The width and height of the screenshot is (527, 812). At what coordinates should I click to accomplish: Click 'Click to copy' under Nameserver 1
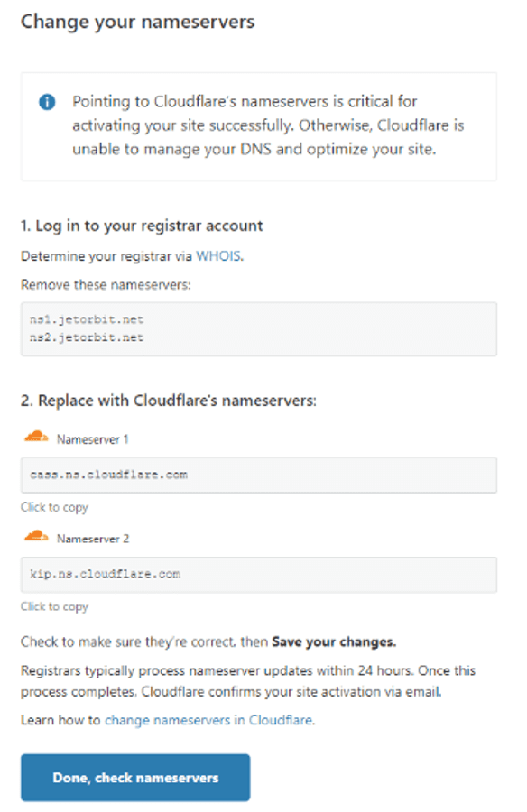pyautogui.click(x=54, y=507)
